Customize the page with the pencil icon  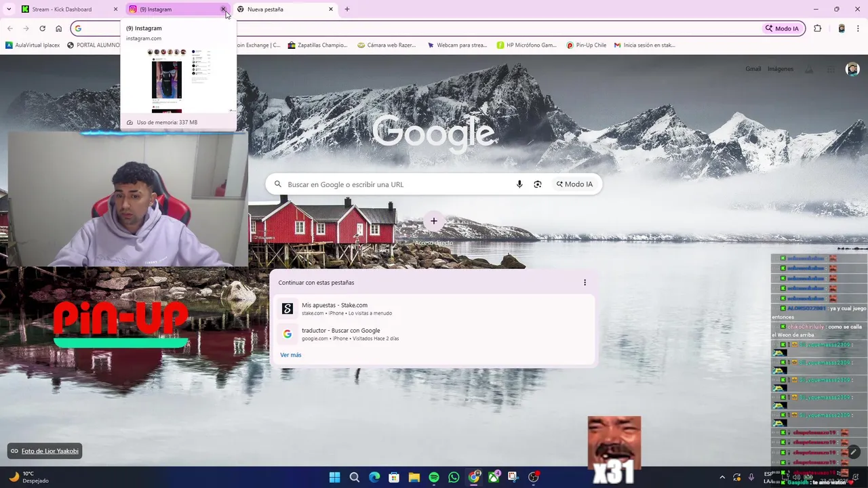click(854, 452)
